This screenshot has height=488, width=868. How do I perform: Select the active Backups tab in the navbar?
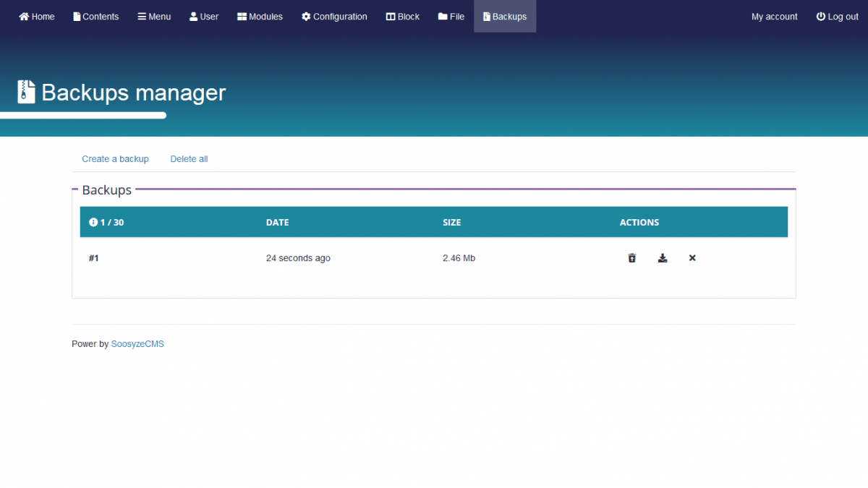pyautogui.click(x=505, y=17)
